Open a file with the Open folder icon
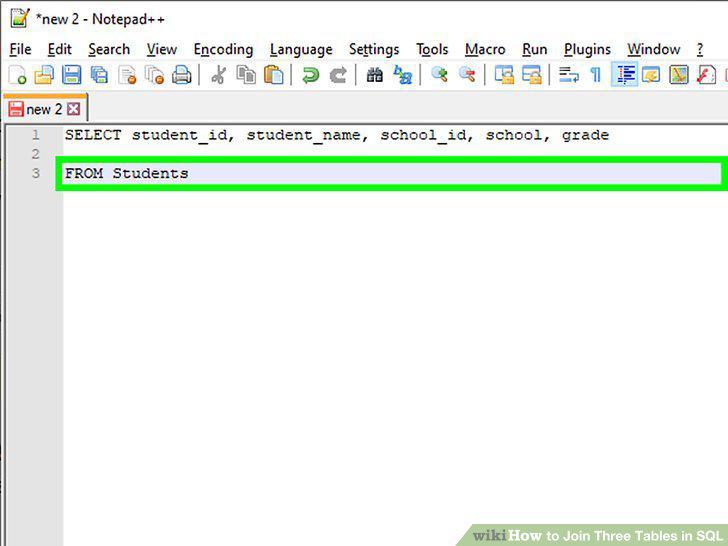The image size is (728, 546). (x=45, y=75)
